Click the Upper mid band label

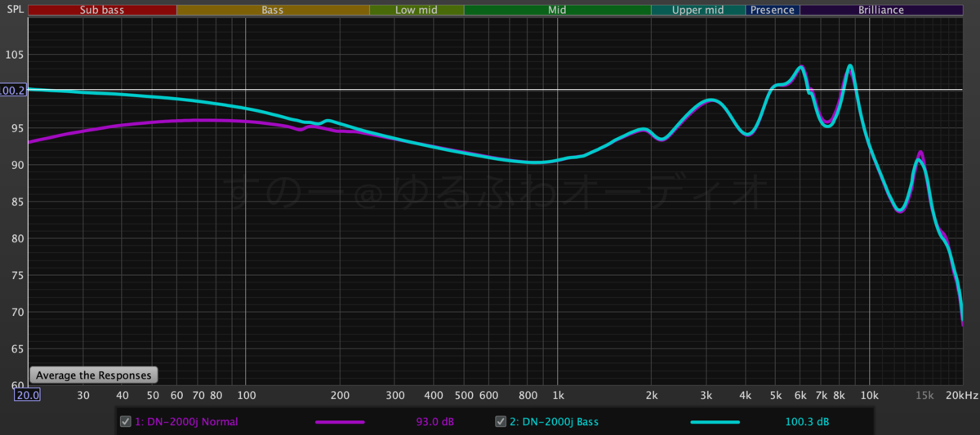pos(698,11)
